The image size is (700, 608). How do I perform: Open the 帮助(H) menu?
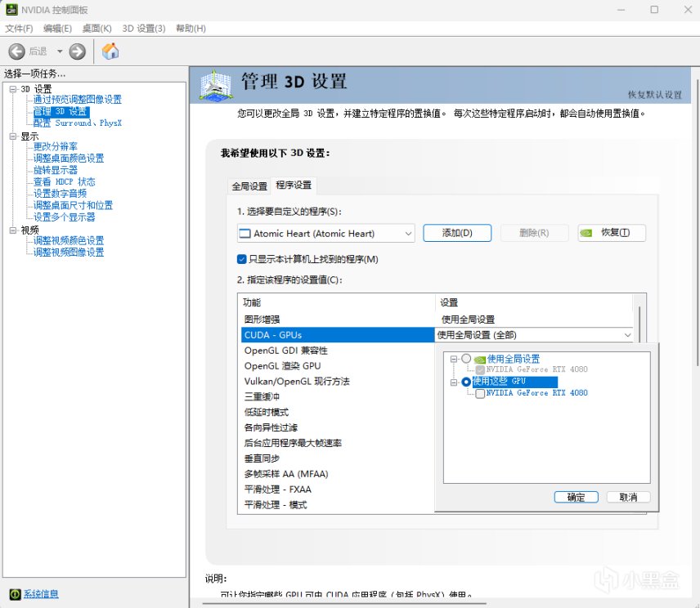click(191, 28)
